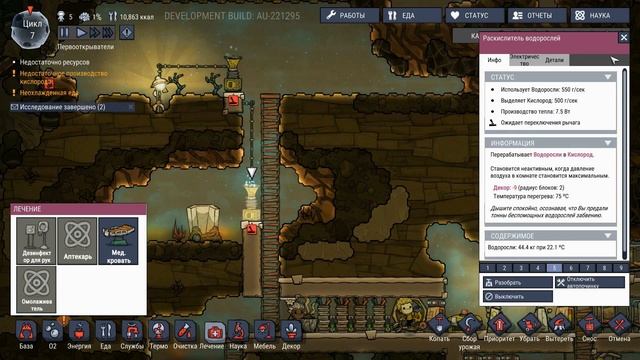This screenshot has width=640, height=360.
Task: Open the Наука research menu in top bar
Action: pos(600,16)
